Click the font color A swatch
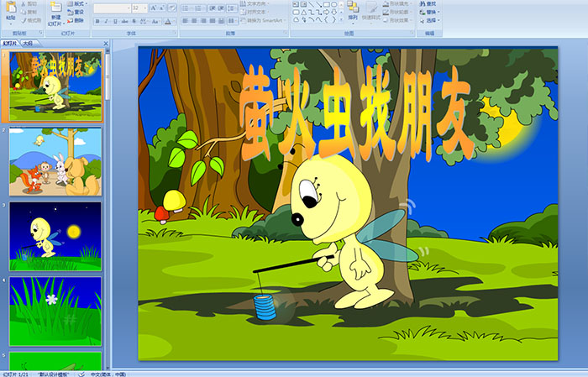Image resolution: width=588 pixels, height=377 pixels. [x=168, y=21]
